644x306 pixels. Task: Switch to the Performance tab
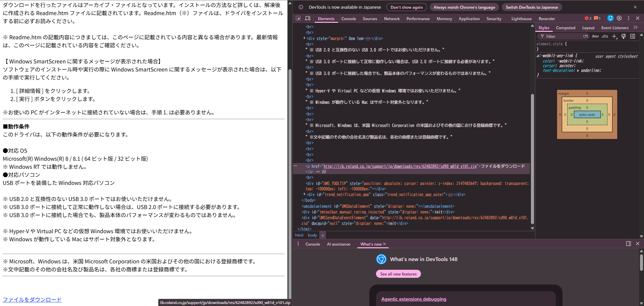pyautogui.click(x=418, y=19)
